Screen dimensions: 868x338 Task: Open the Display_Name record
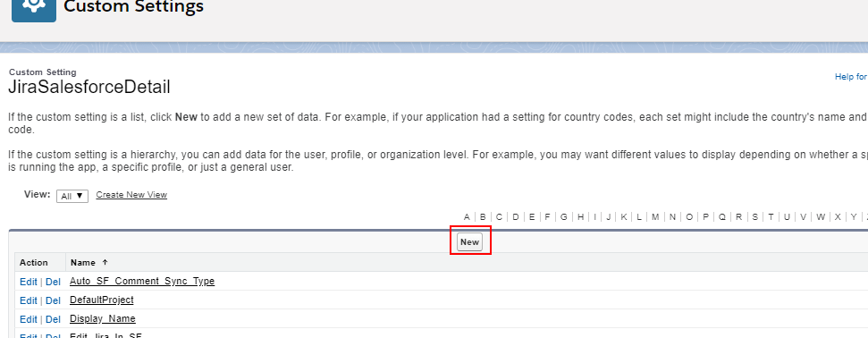103,318
